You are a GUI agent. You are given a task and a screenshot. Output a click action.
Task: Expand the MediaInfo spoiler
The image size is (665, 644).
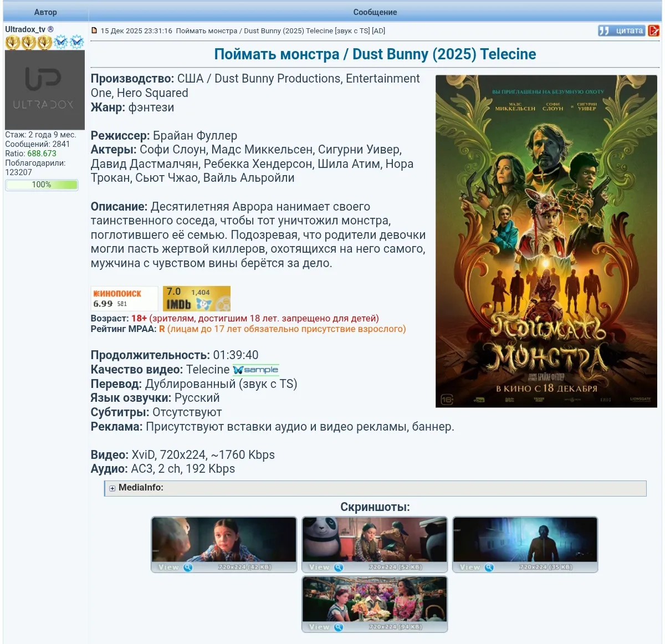(x=112, y=488)
